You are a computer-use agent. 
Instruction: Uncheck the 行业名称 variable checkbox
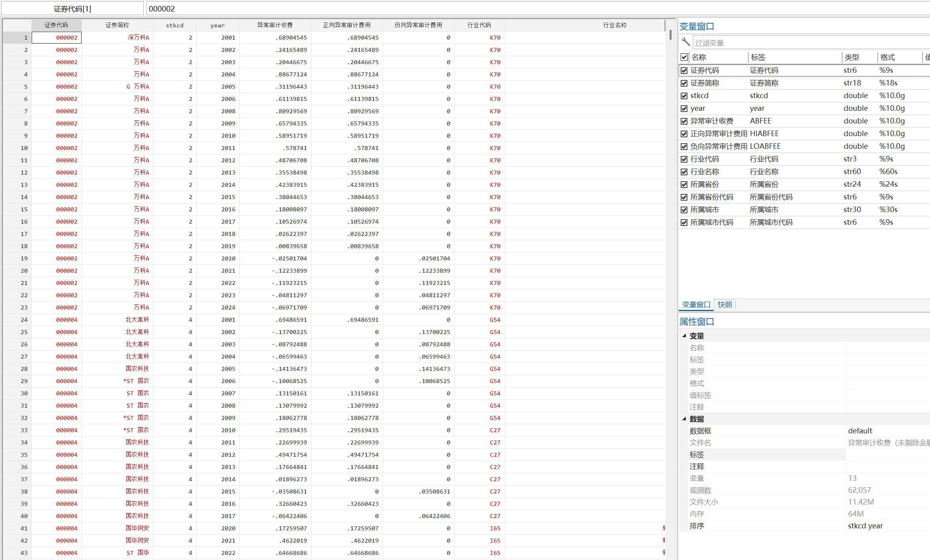(684, 172)
